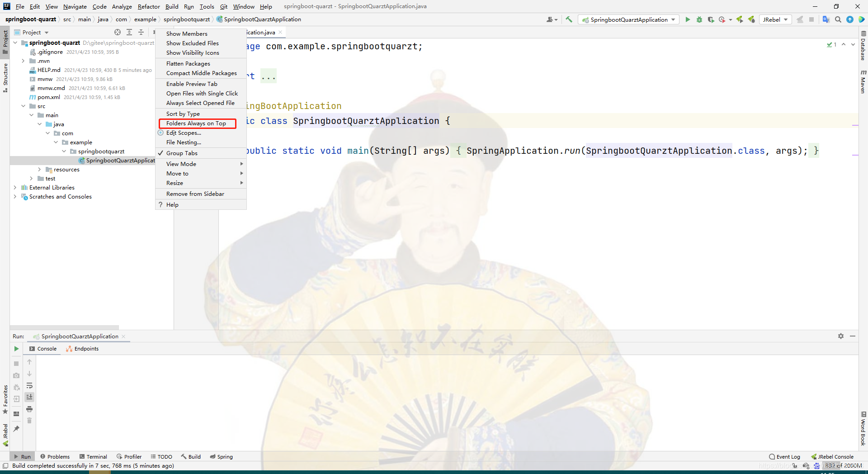Viewport: 868px width, 474px height.
Task: Open the Database tool window
Action: pos(863,46)
